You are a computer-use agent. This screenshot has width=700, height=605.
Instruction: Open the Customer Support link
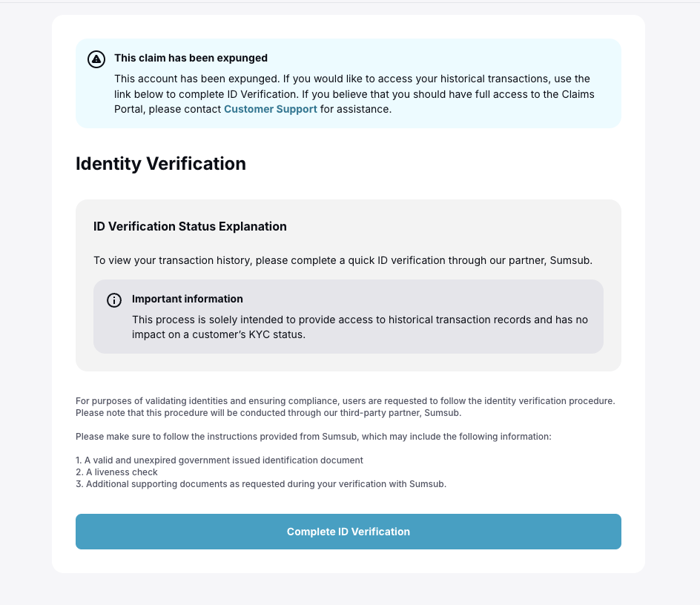(x=271, y=110)
